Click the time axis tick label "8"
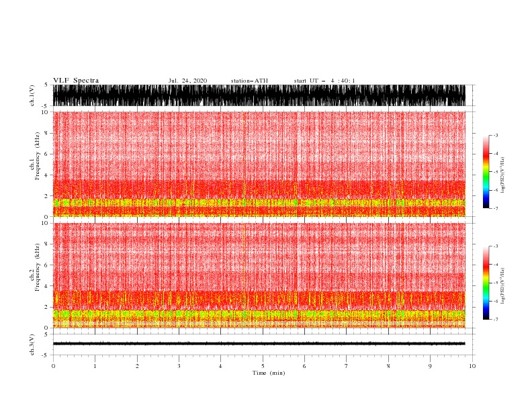 click(x=388, y=366)
